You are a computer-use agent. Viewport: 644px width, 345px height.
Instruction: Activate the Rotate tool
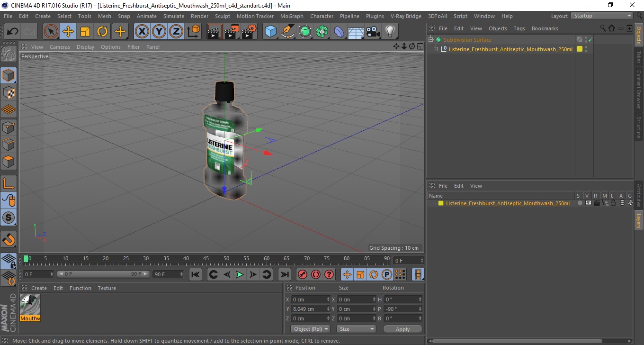coord(102,32)
